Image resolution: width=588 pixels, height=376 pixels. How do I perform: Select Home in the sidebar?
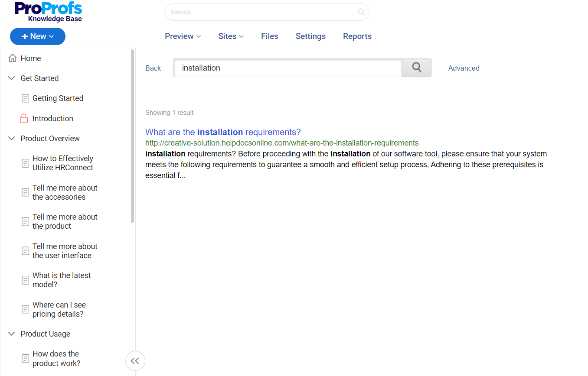31,58
